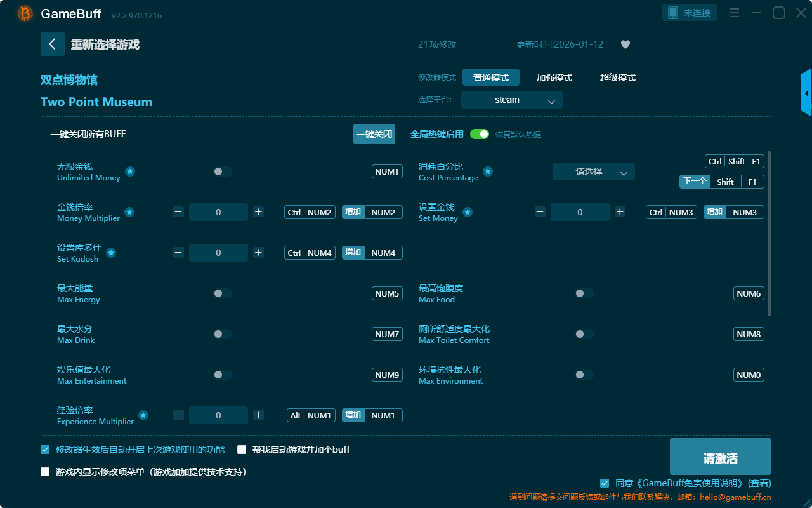Screen dimensions: 812x508
Task: Toggle the Unlimited Money switch
Action: tap(223, 171)
